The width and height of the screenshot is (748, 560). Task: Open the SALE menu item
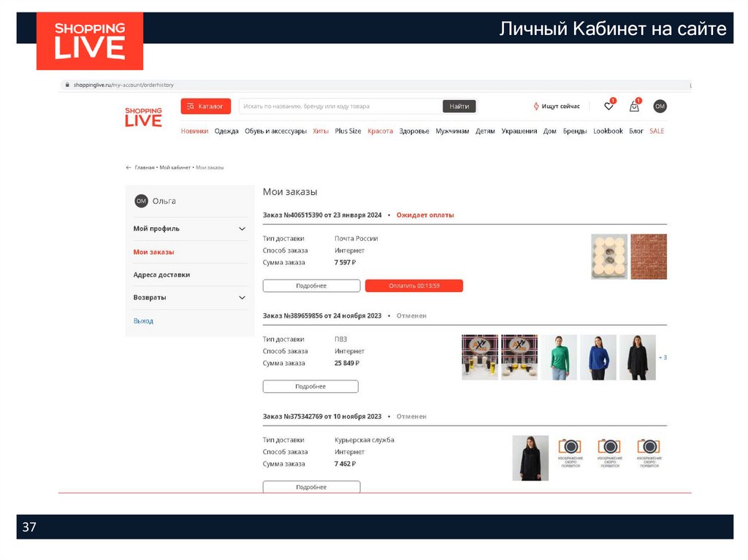tap(657, 131)
